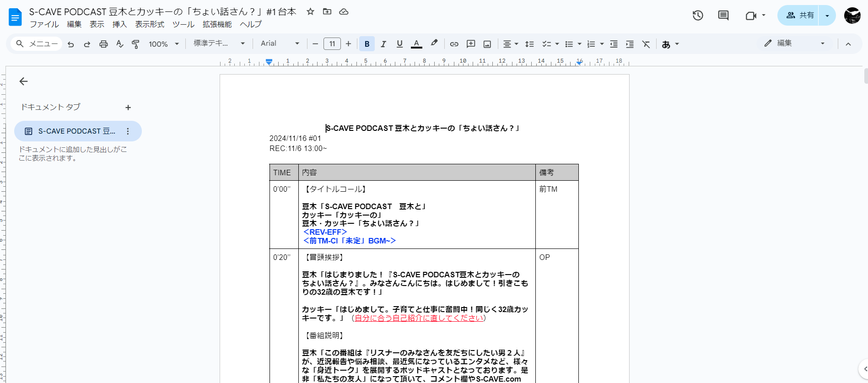
Task: Increase font size with plus
Action: (348, 44)
